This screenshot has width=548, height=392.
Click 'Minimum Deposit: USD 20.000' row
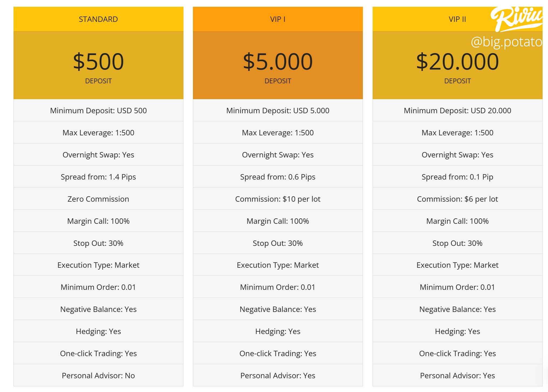[x=457, y=111]
